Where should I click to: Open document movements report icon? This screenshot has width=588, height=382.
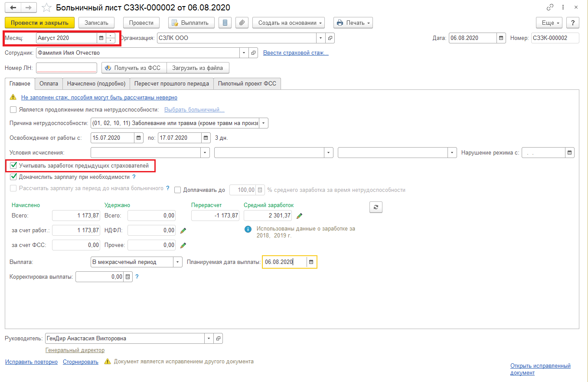(224, 23)
